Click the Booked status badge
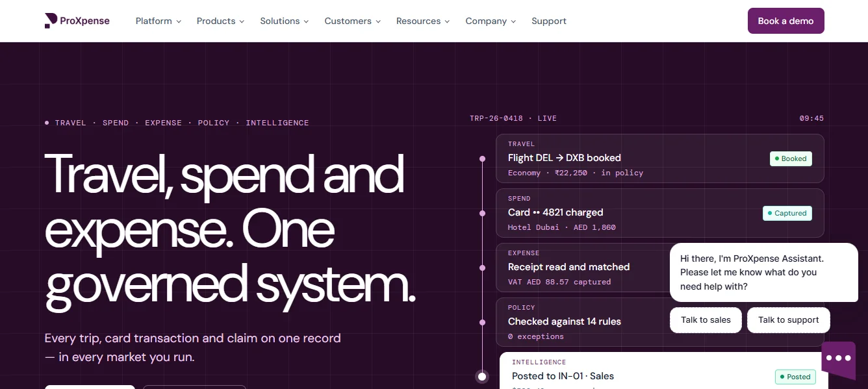This screenshot has height=389, width=868. 791,158
